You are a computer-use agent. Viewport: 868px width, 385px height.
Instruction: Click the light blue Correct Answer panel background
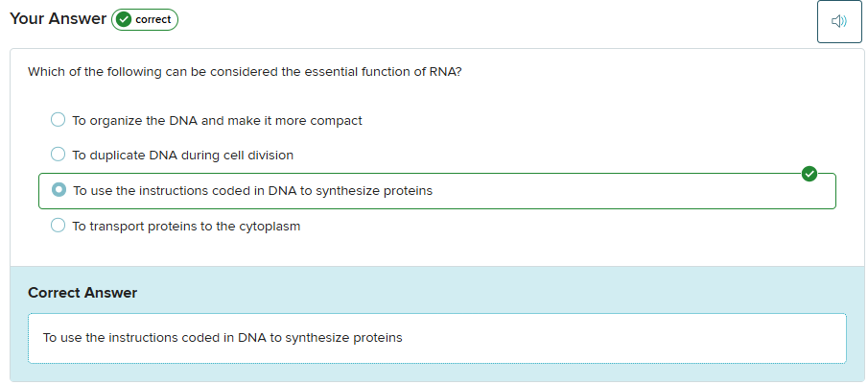[480, 290]
